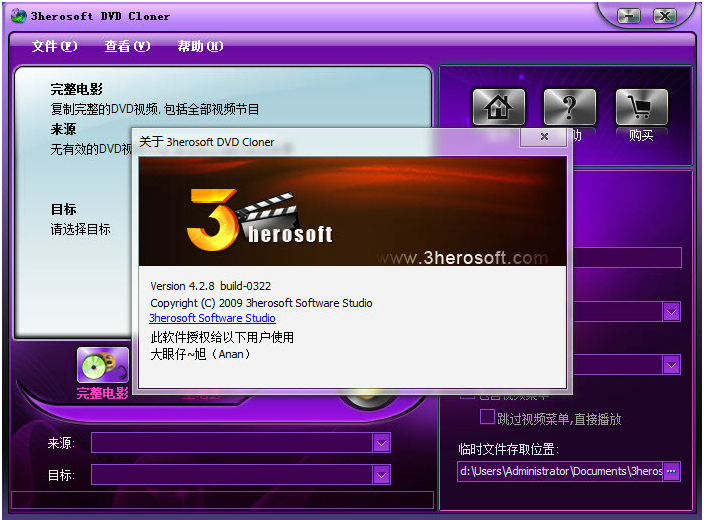The height and width of the screenshot is (520, 704).
Task: Open the 文件(F) menu
Action: 54,46
